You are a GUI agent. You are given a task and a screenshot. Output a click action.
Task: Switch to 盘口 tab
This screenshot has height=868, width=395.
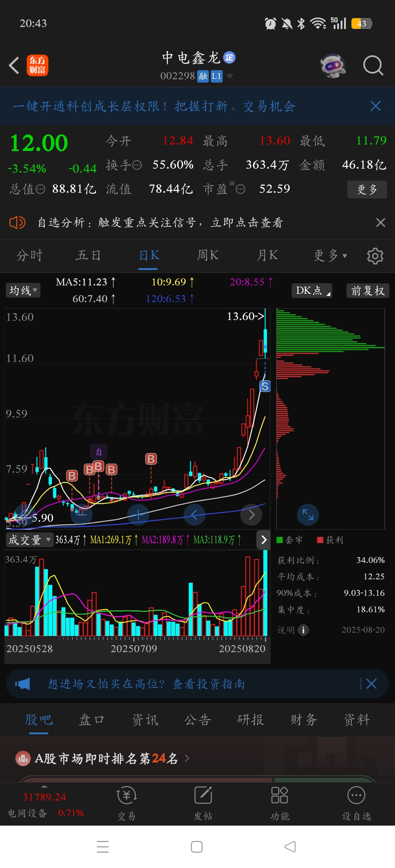click(x=92, y=720)
